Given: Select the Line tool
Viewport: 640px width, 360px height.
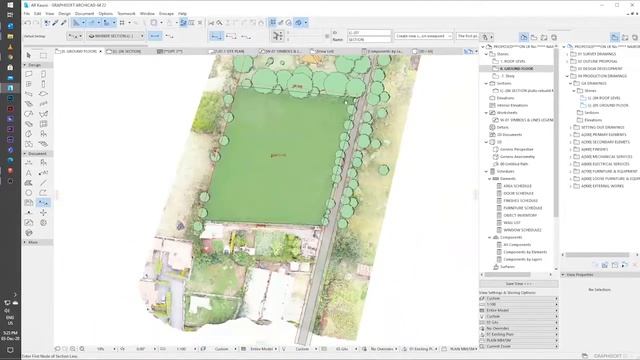Looking at the screenshot, I should 43,183.
